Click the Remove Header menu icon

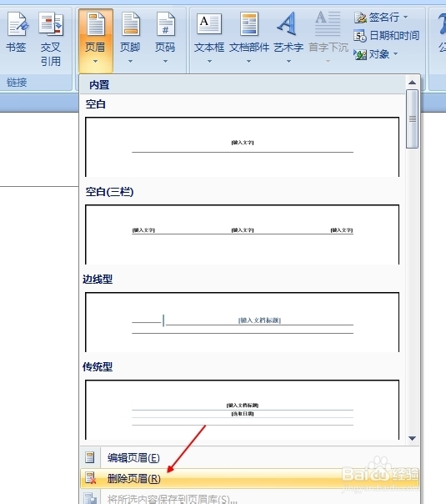[90, 478]
